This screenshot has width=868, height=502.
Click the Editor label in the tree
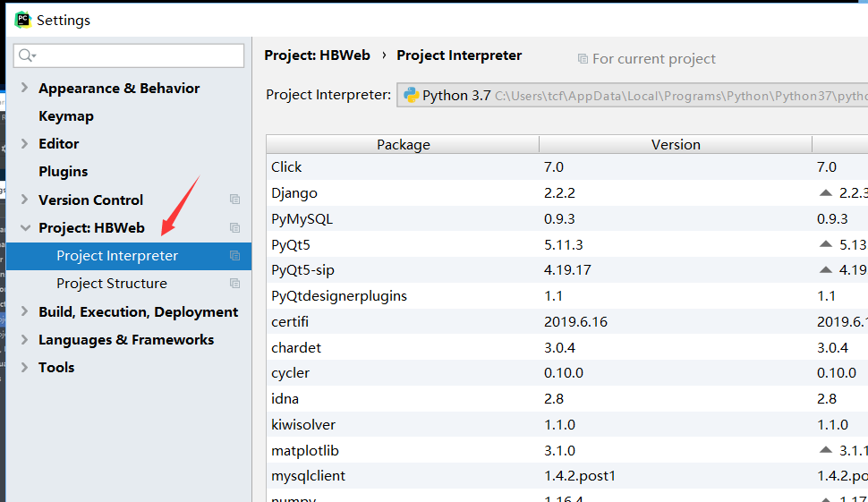tap(59, 144)
